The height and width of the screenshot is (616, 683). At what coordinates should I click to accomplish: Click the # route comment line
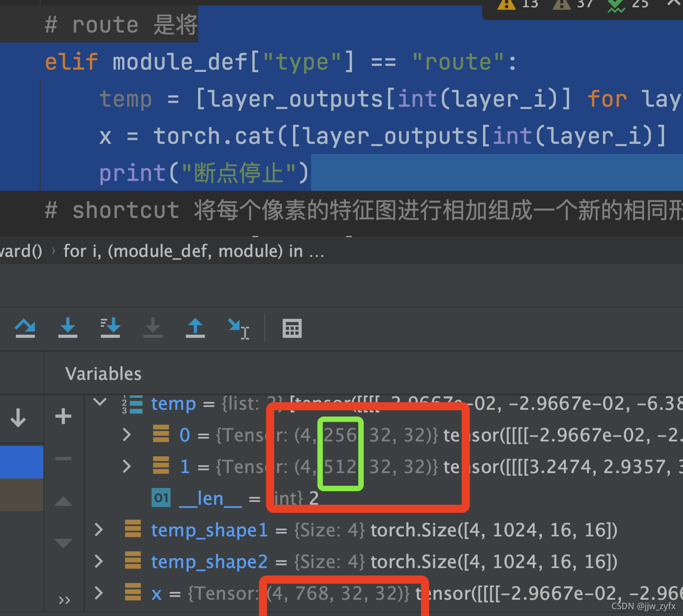coord(121,24)
